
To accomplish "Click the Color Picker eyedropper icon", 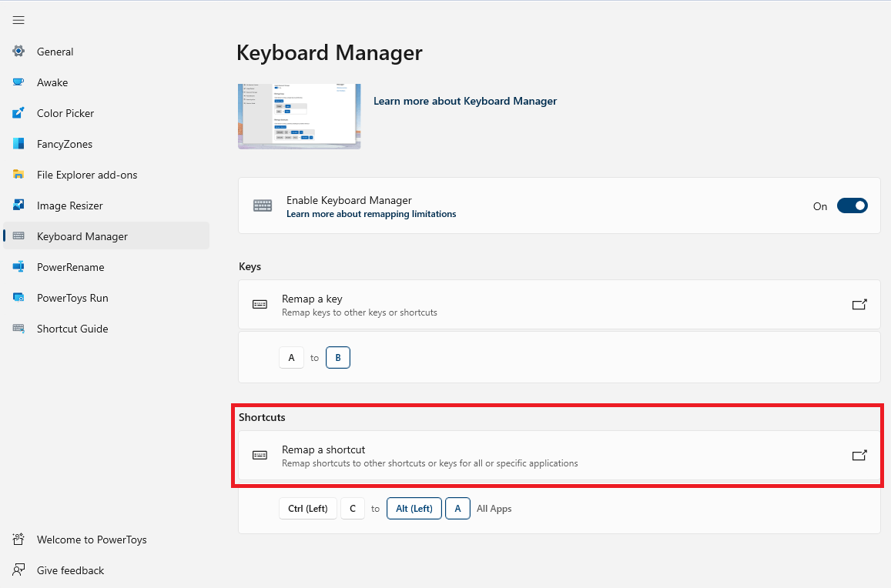I will [19, 113].
